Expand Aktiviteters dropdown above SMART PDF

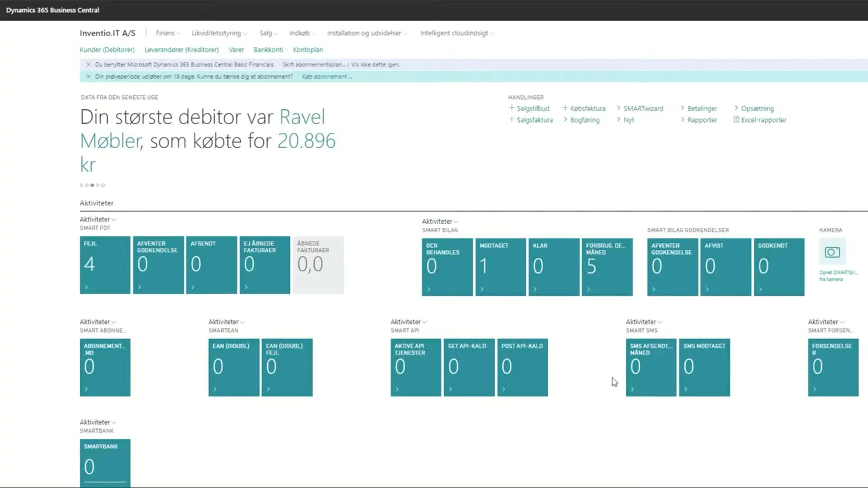pos(98,219)
